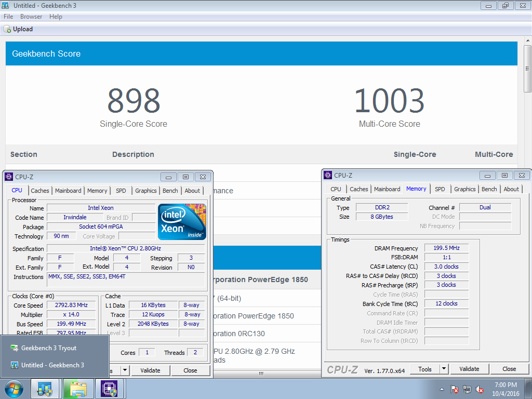
Task: Click the network tray icon
Action: 467,389
